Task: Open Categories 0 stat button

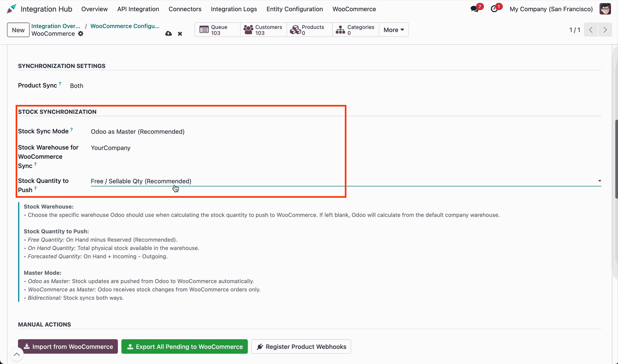Action: [355, 30]
